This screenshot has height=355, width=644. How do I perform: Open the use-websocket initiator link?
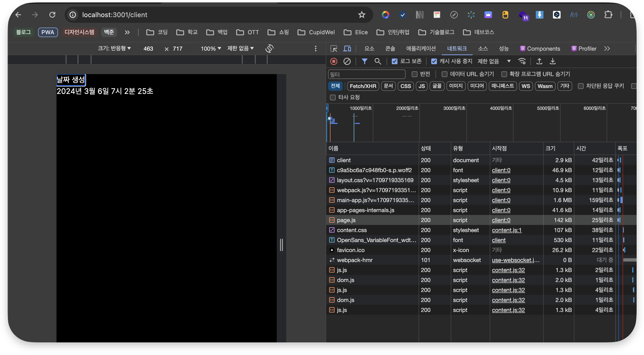(515, 260)
